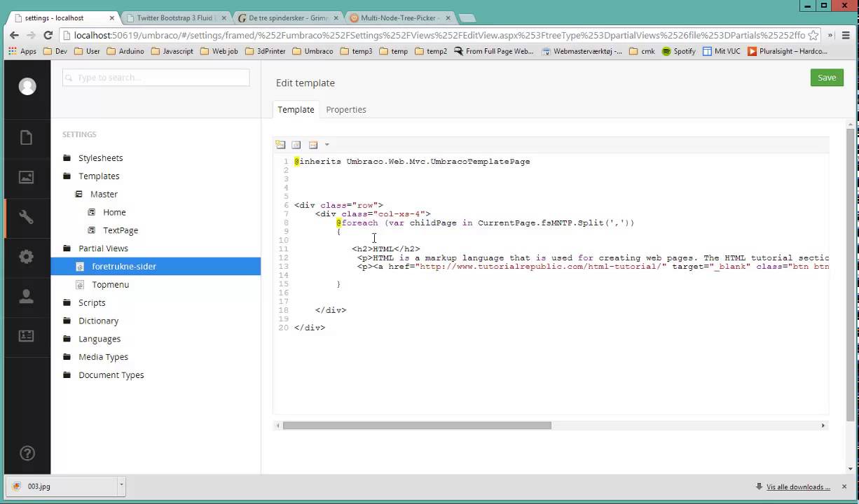Show more bookmarks chevron
This screenshot has height=504, width=859.
click(830, 35)
